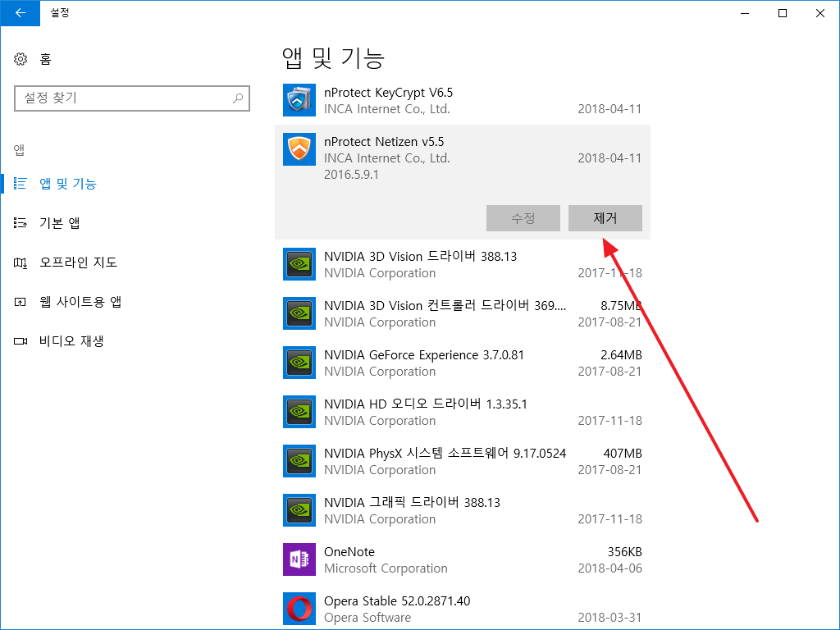Image resolution: width=840 pixels, height=630 pixels.
Task: Click the 407MB size value
Action: tap(623, 453)
